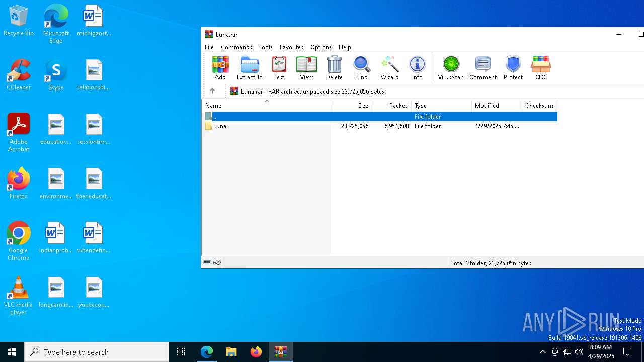Image resolution: width=644 pixels, height=362 pixels.
Task: Click the 4/29/2025 7:45 modified cell
Action: pos(497,126)
